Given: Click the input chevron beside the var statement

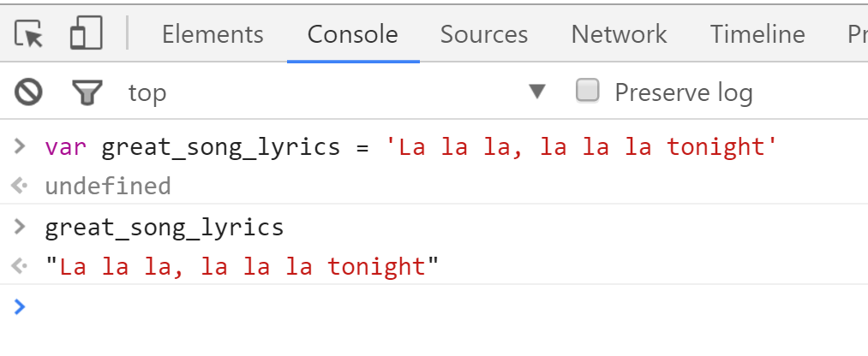Looking at the screenshot, I should pyautogui.click(x=20, y=145).
